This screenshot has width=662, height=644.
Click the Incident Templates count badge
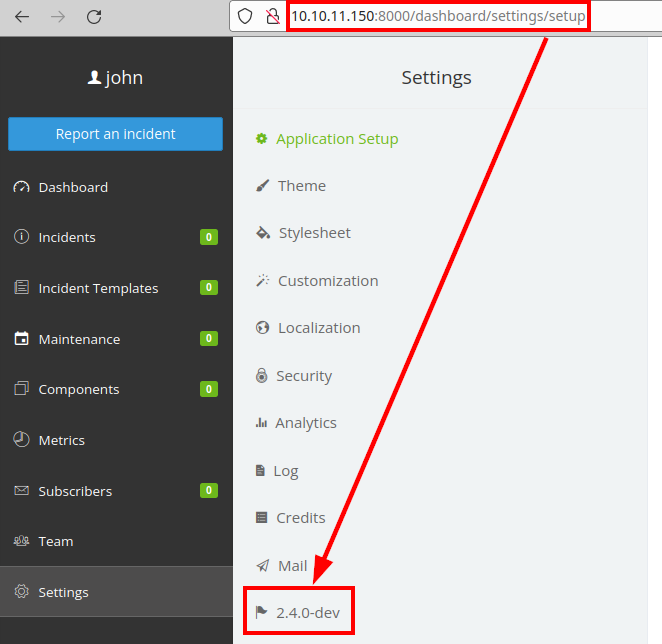click(x=209, y=288)
